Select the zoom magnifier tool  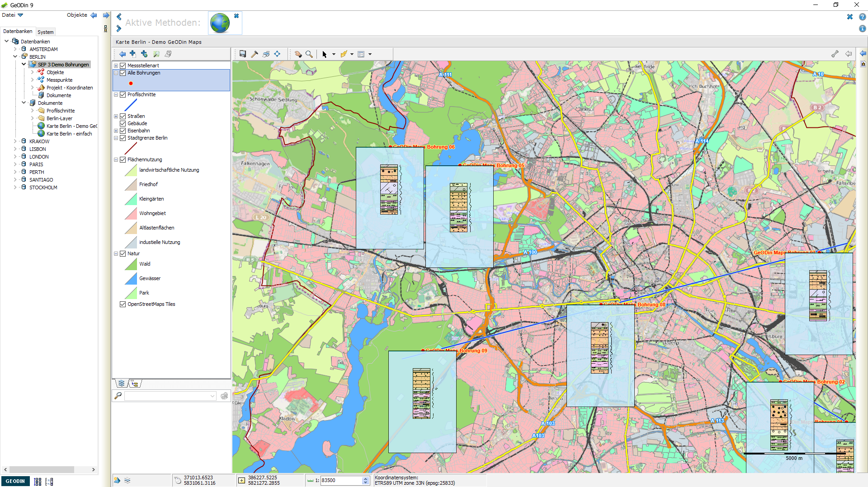coord(309,54)
